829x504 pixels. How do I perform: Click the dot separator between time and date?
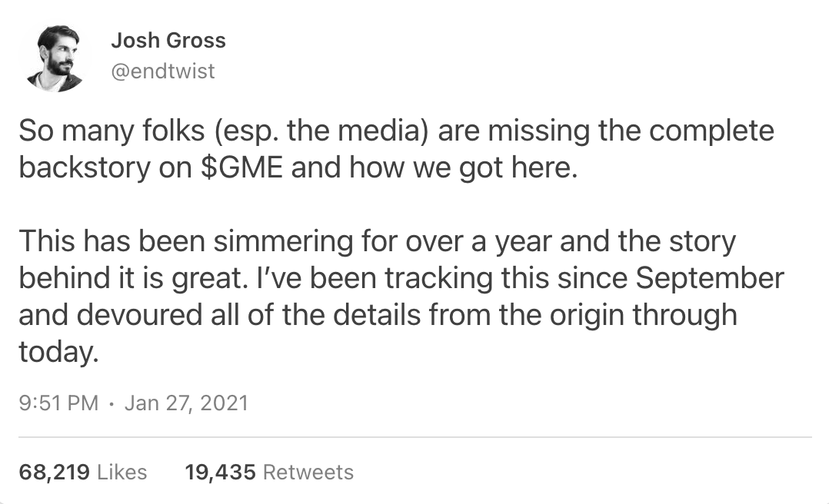click(112, 403)
